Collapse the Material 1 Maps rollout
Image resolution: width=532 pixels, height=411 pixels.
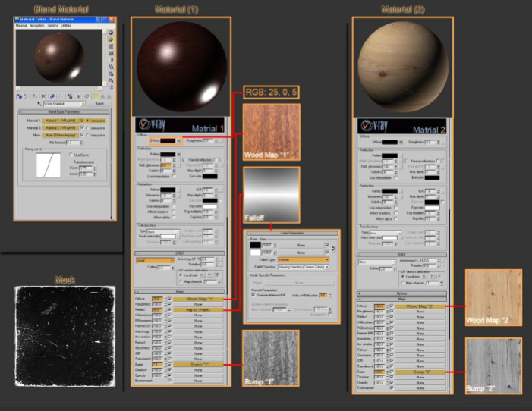(180, 292)
